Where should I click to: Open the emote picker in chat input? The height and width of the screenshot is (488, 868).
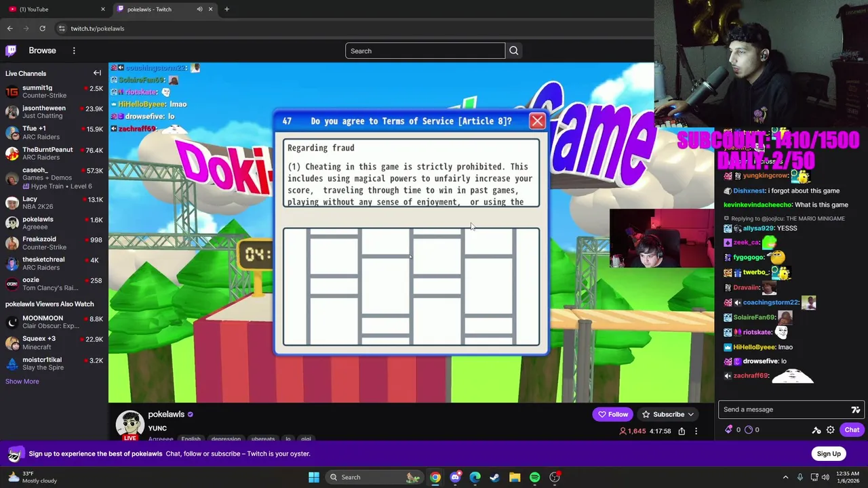[x=856, y=409]
